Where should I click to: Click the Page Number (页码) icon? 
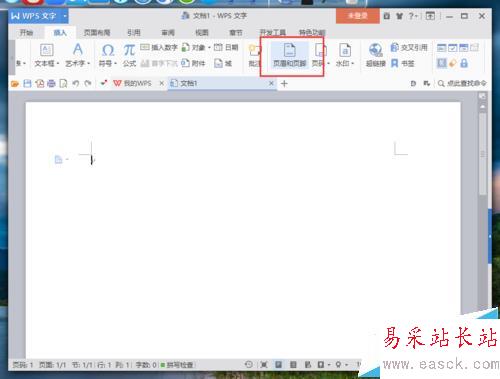(320, 50)
